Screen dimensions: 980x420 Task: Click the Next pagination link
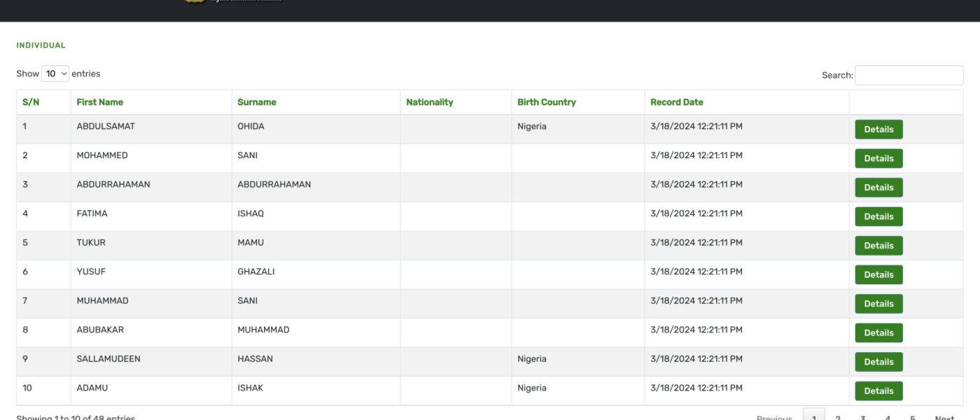click(x=944, y=416)
